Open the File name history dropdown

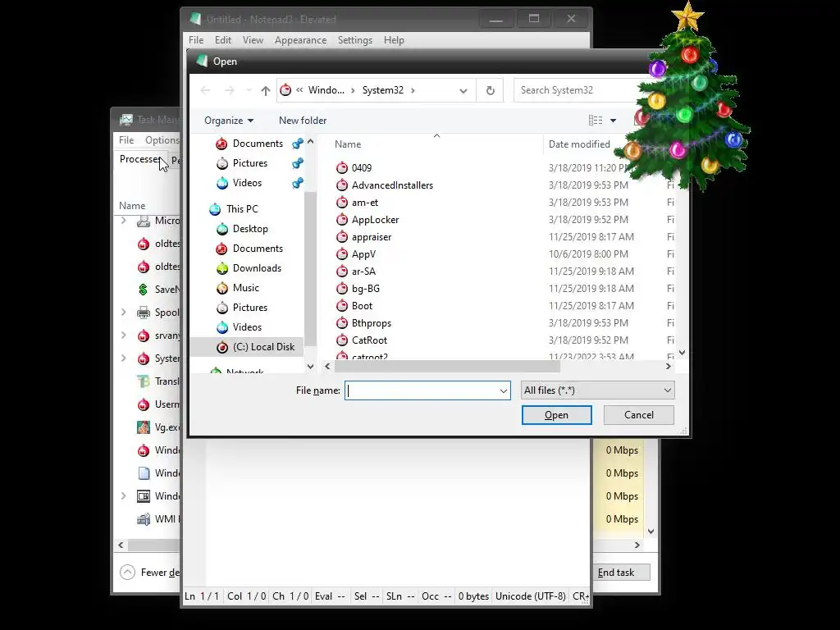pyautogui.click(x=503, y=390)
